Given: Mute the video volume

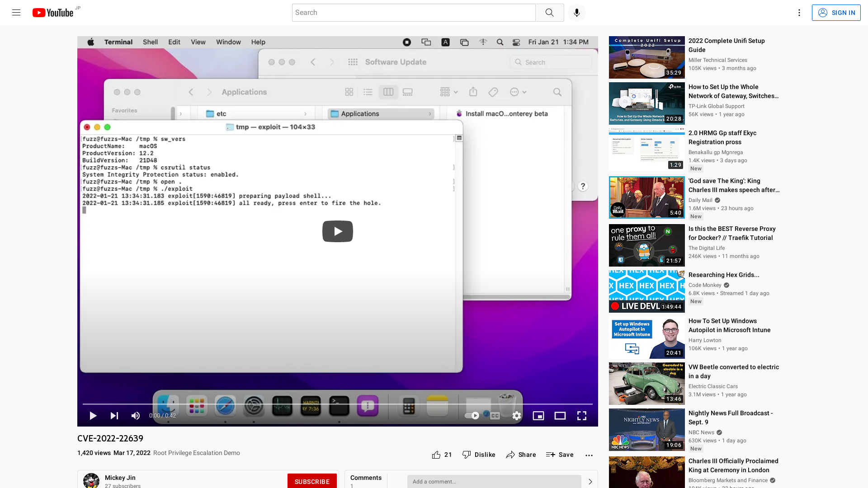Looking at the screenshot, I should pyautogui.click(x=136, y=416).
